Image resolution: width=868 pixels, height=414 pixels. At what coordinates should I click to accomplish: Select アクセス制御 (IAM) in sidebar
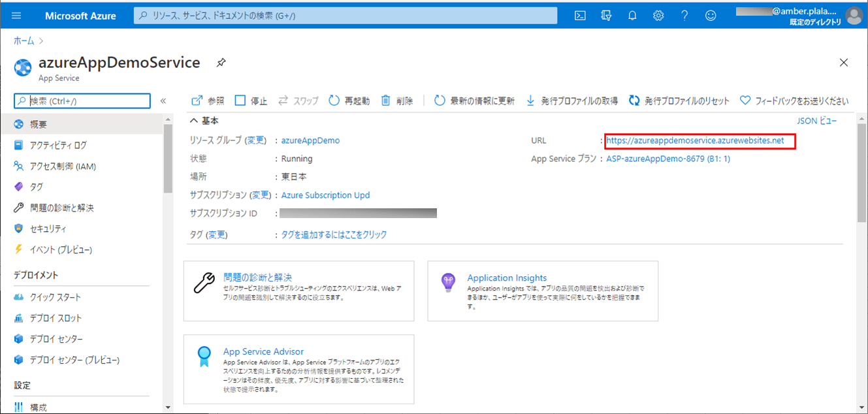click(63, 166)
